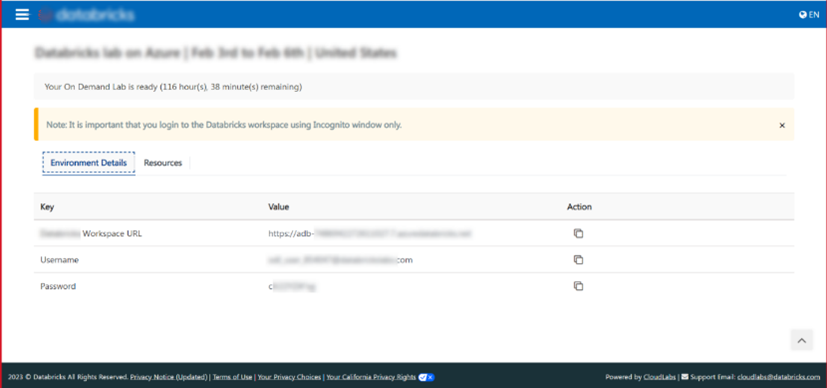Open Privacy Notice (Updated) link
Screen dimensions: 827x388
(169, 377)
